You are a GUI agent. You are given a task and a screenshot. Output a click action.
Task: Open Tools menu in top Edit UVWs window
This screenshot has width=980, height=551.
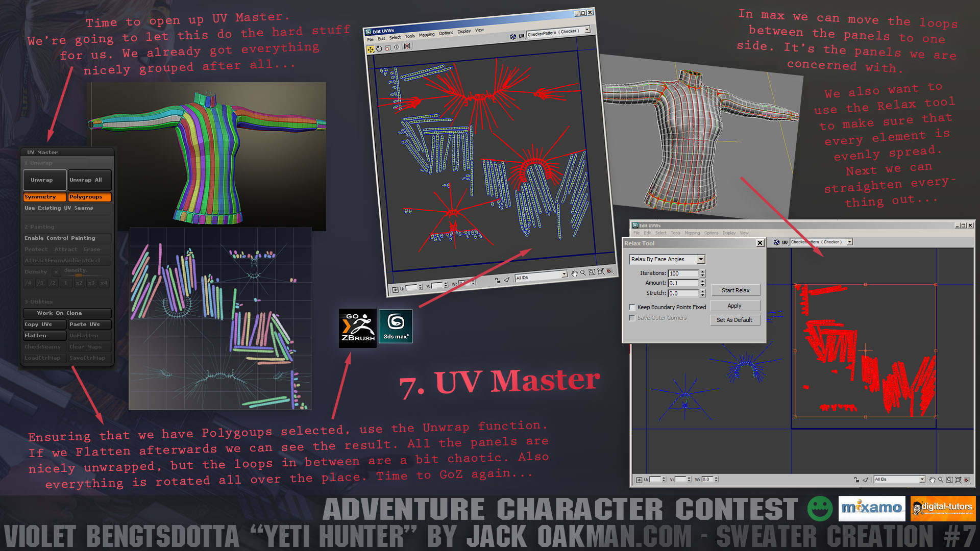click(410, 36)
